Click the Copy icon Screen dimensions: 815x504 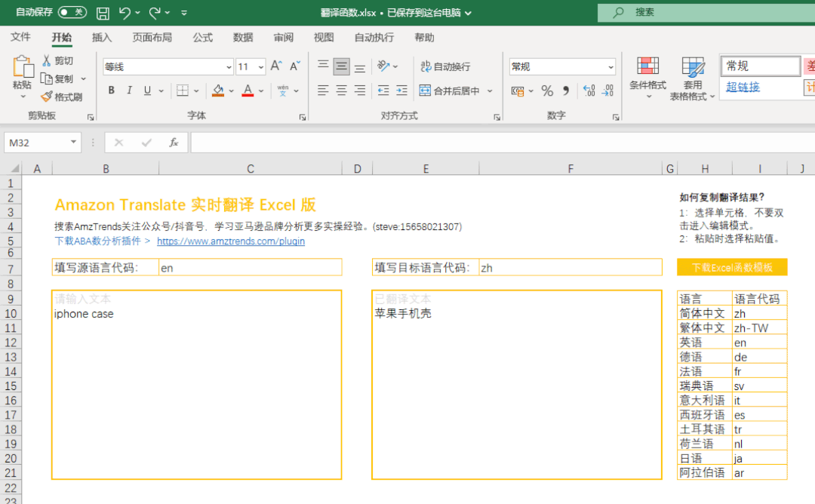(x=47, y=79)
